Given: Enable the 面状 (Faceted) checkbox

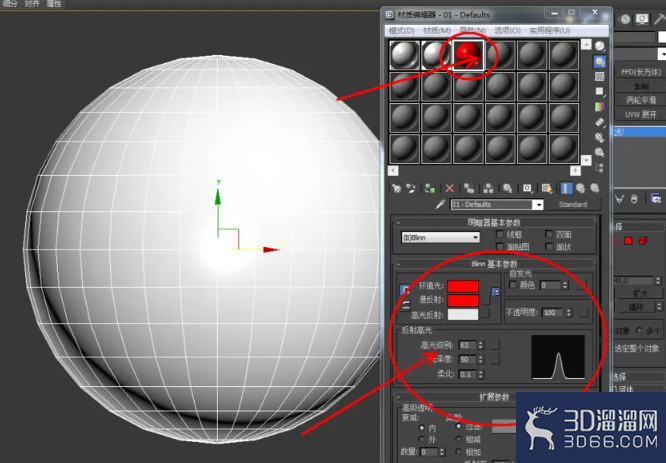Looking at the screenshot, I should 549,246.
